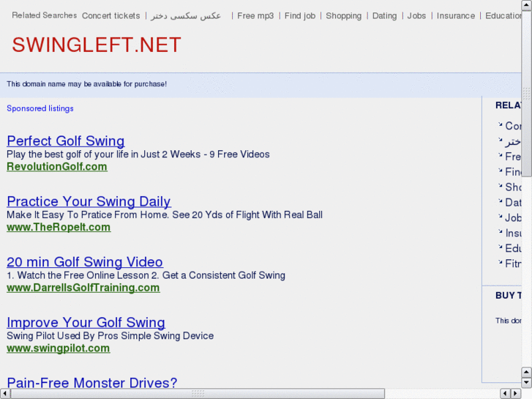Viewport: 532px width, 399px height.
Task: Open 20 min Golf Swing Video listing
Action: tap(85, 262)
